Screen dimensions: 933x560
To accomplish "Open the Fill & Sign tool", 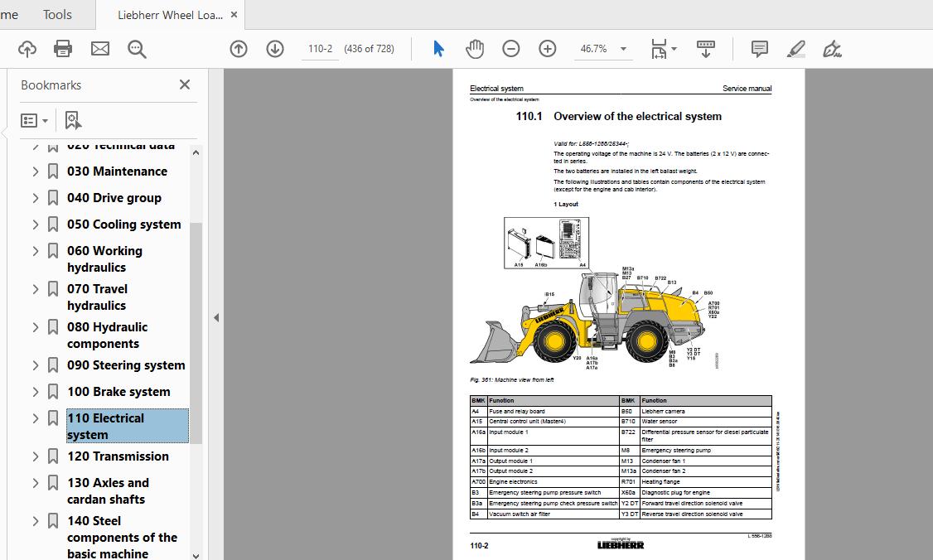I will tap(831, 48).
